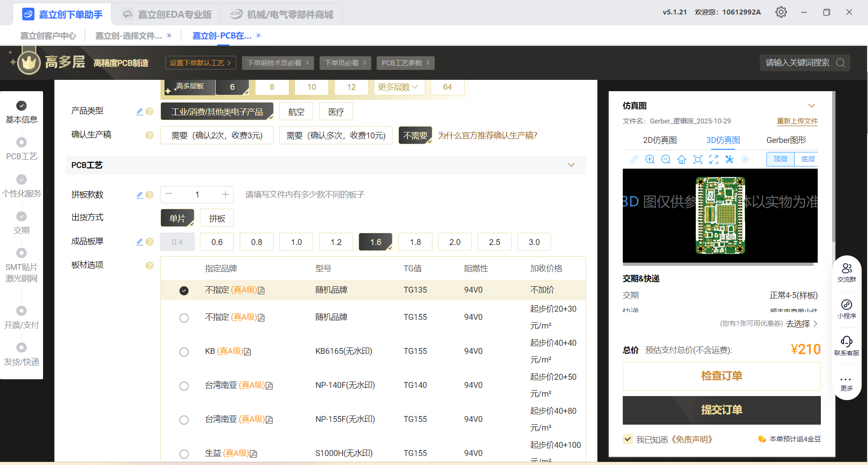Select KB6165 board material radio

[x=184, y=352]
